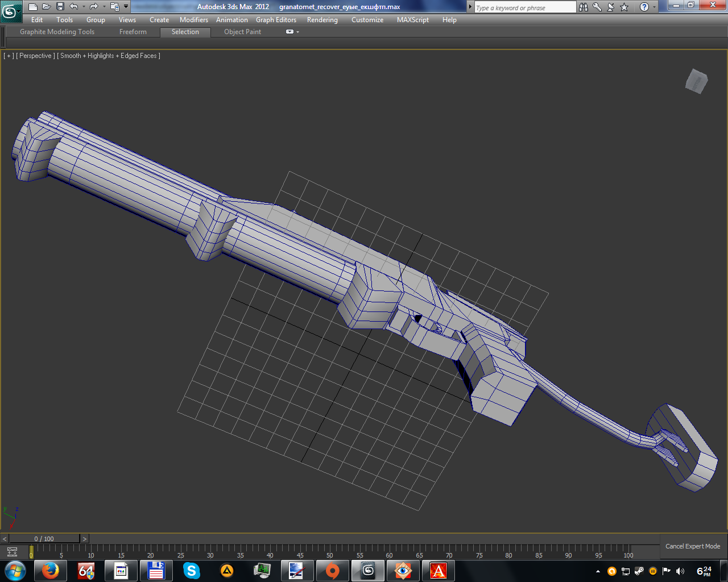
Task: Click the Open File folder icon
Action: pos(46,7)
